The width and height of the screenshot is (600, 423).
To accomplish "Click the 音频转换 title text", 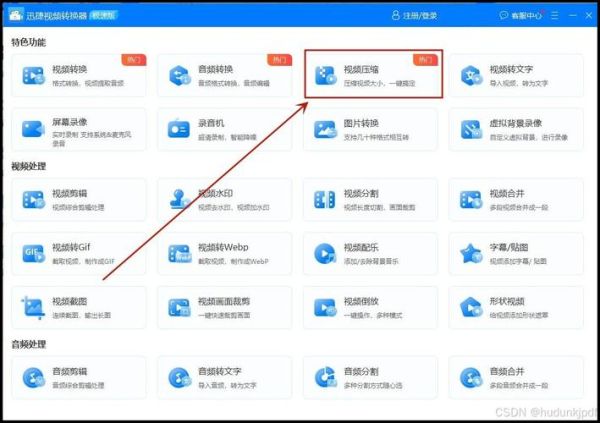I will (x=215, y=69).
